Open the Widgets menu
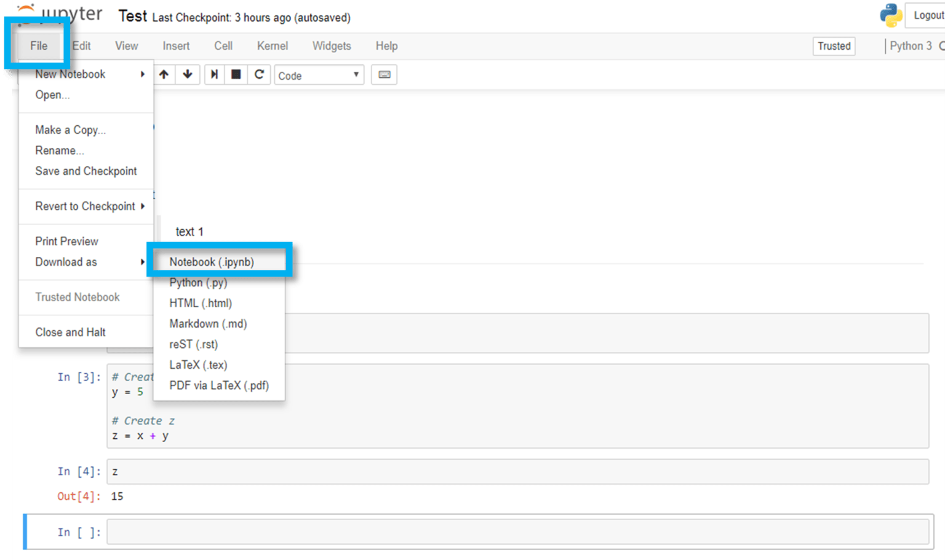945x560 pixels. pyautogui.click(x=331, y=45)
